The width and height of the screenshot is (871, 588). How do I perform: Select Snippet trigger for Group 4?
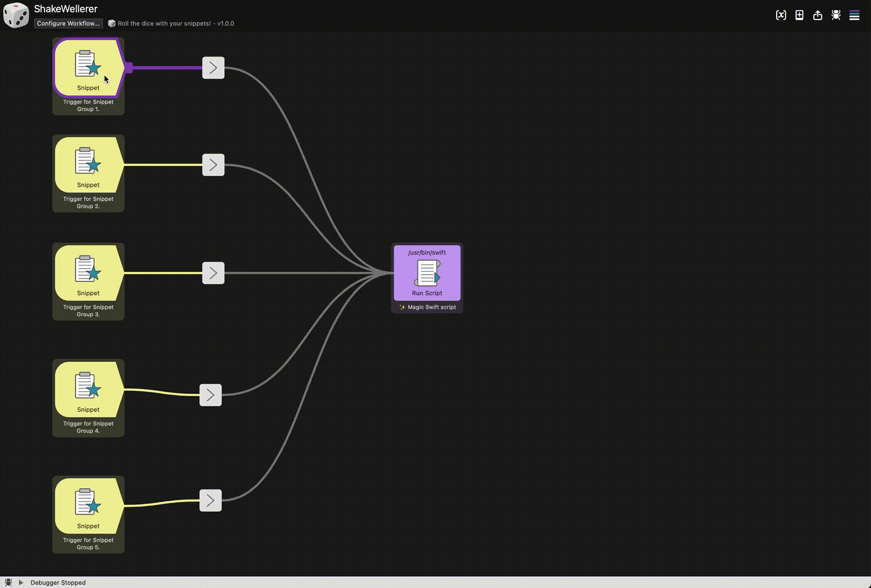(88, 390)
